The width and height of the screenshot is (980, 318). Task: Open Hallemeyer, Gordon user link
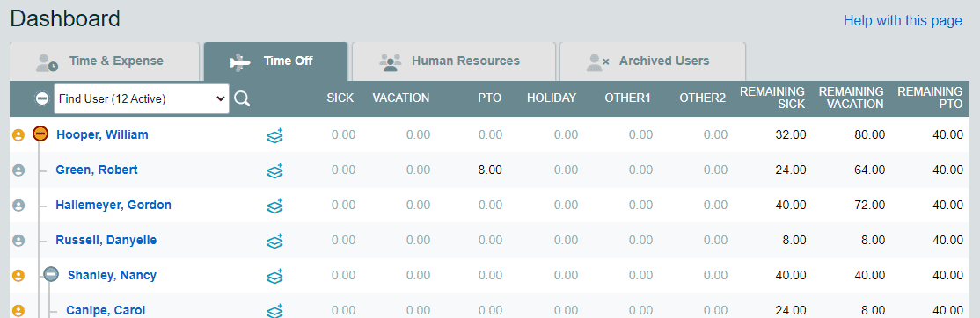[x=113, y=206]
